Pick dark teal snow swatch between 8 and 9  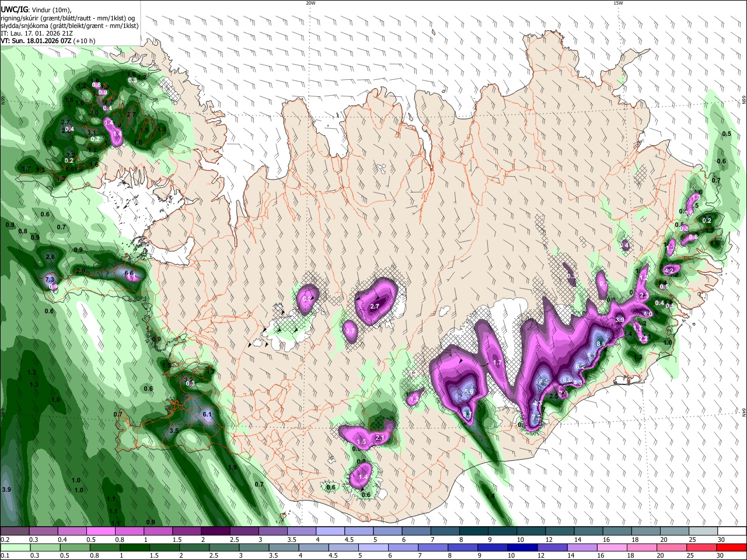tap(474, 531)
